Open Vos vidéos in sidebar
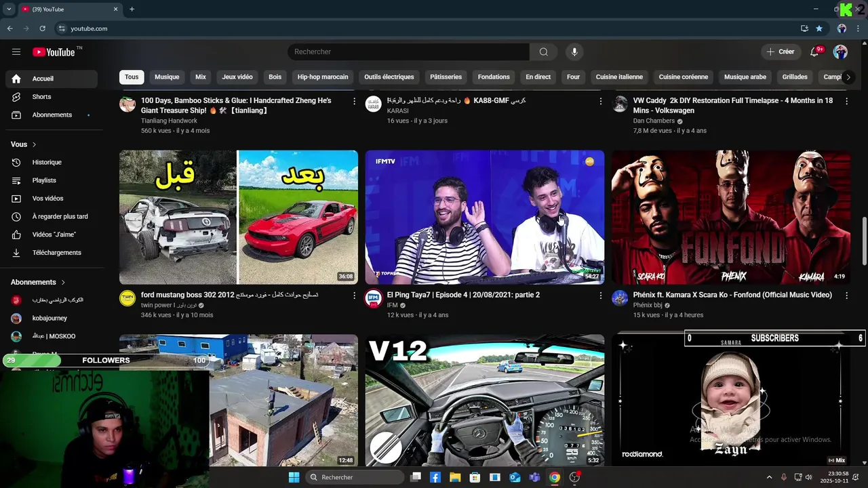The image size is (868, 488). click(x=52, y=199)
